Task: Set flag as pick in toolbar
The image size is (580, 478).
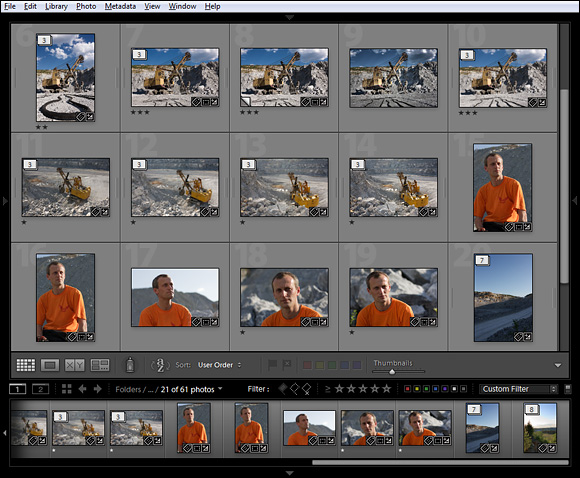Action: tap(272, 365)
